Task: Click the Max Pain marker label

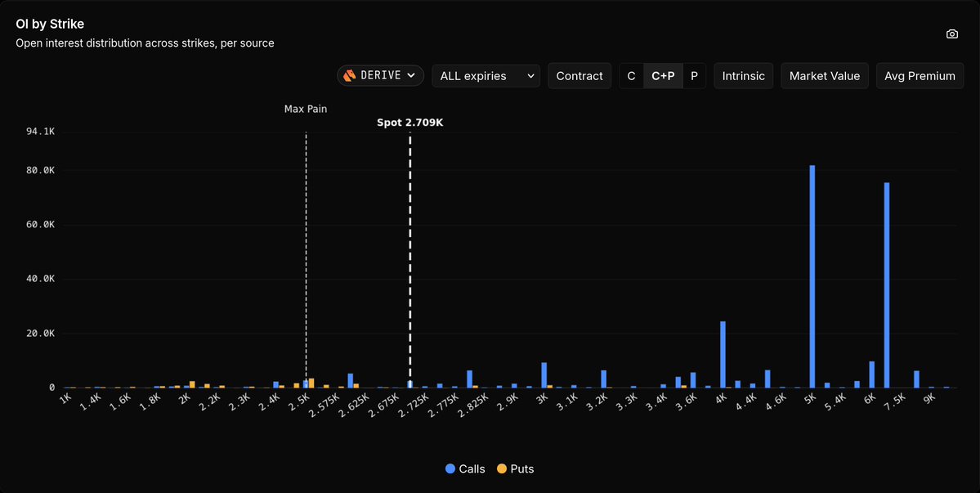Action: coord(306,109)
